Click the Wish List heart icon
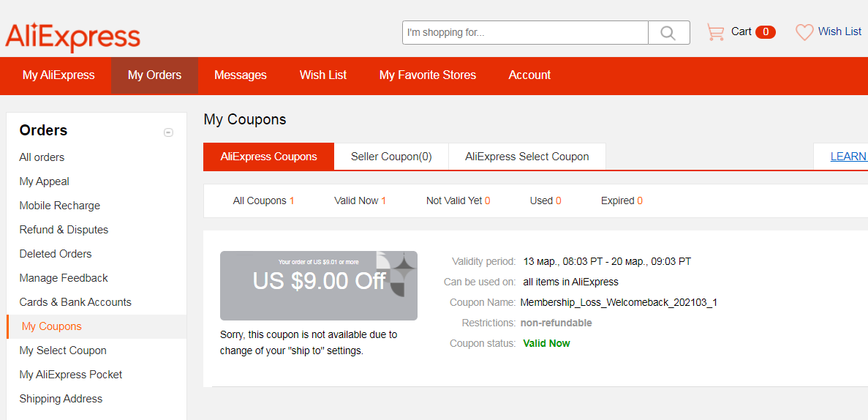Screen dimensions: 868x420 coord(804,32)
